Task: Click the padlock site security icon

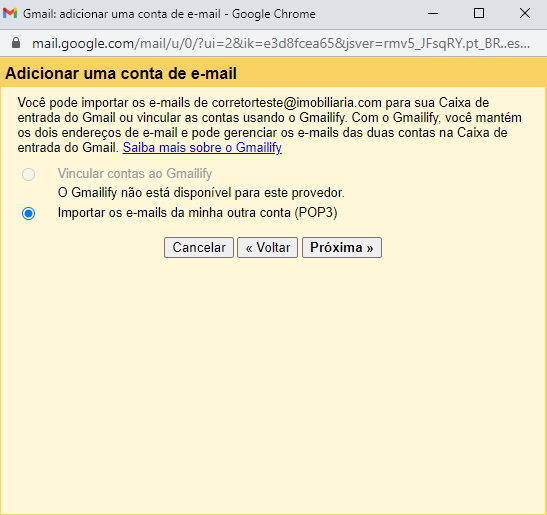Action: [x=16, y=43]
